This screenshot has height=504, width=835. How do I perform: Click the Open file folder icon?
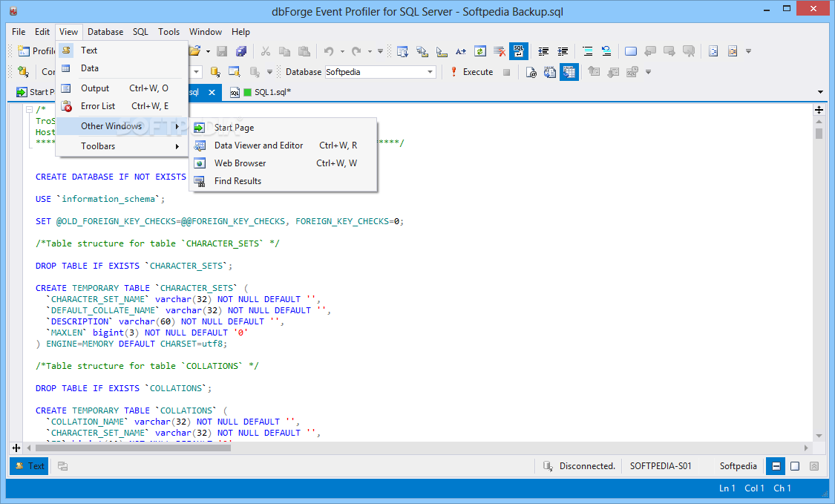pyautogui.click(x=195, y=51)
